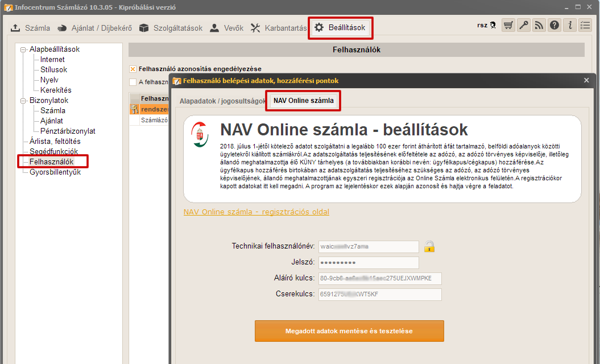Click the NAV coat of arms logo
Screen dimensions: 600x364
(200, 134)
